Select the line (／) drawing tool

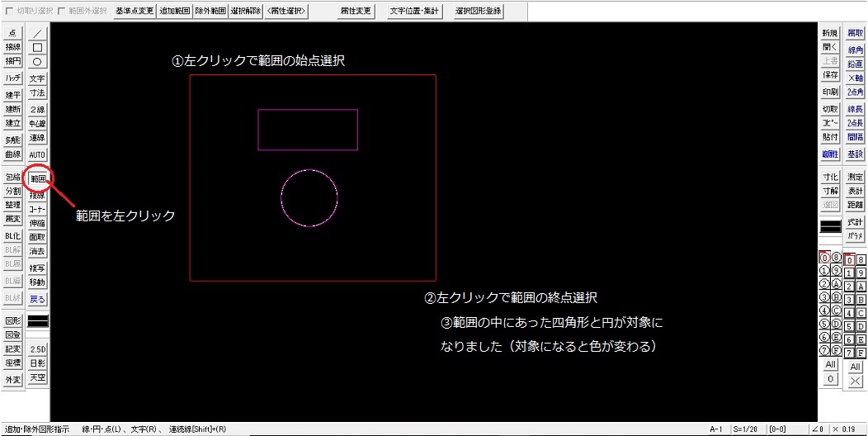(37, 34)
